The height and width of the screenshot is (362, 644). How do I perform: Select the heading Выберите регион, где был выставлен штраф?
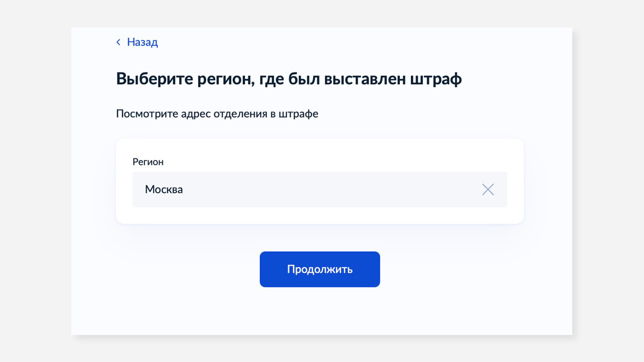289,79
